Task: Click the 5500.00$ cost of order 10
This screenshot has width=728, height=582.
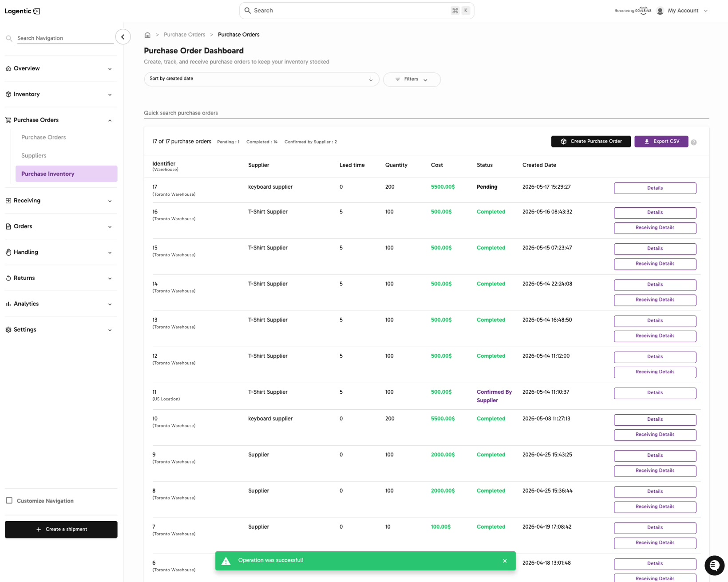Action: click(x=443, y=419)
